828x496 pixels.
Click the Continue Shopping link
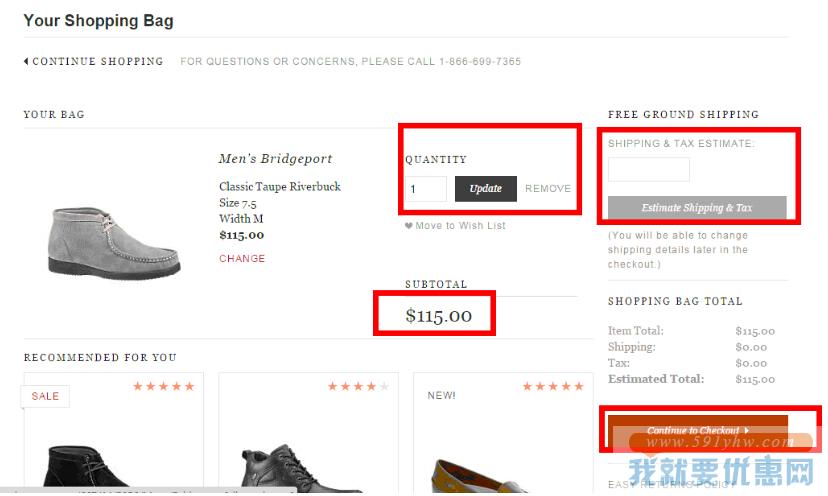[x=97, y=61]
